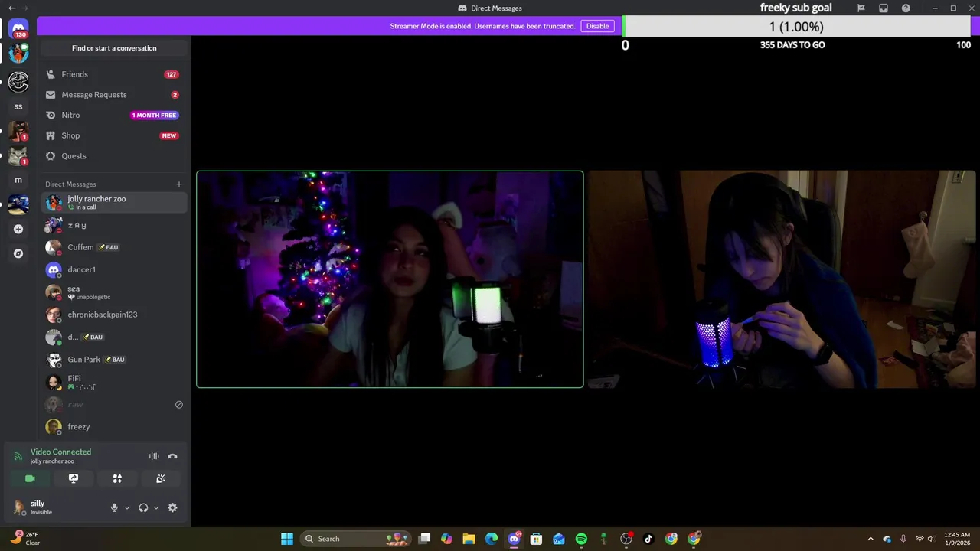Click the blocked icon beside raw
The height and width of the screenshot is (551, 980).
coord(179,405)
